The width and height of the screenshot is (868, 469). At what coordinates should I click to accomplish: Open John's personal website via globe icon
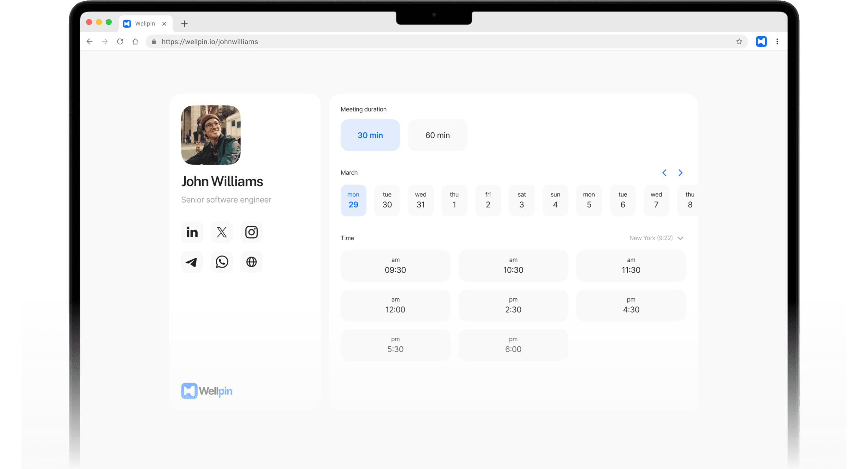pyautogui.click(x=251, y=262)
